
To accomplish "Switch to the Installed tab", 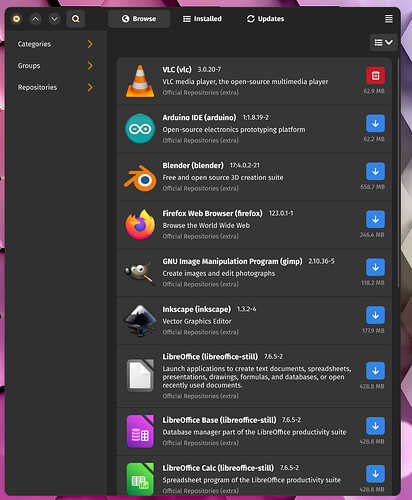I will [202, 19].
